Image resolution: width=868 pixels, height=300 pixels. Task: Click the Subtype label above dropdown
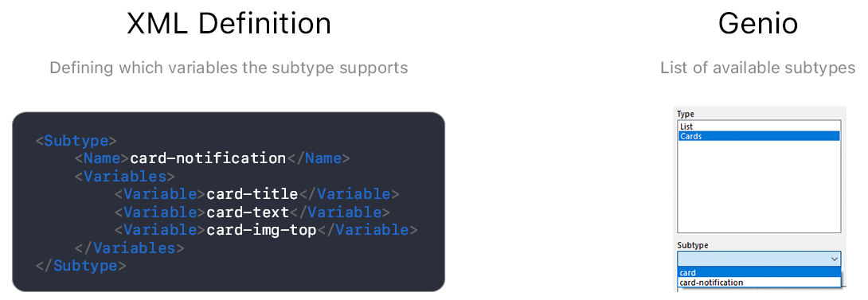[x=693, y=245]
